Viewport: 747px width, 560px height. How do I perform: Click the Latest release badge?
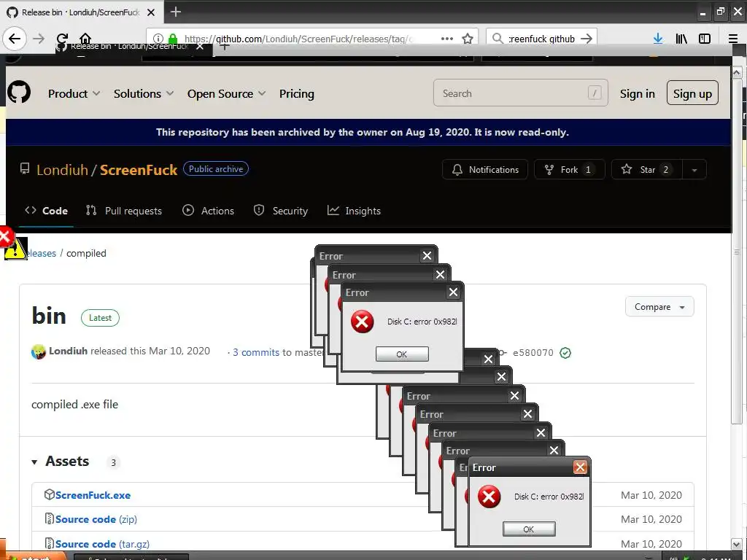tap(100, 318)
